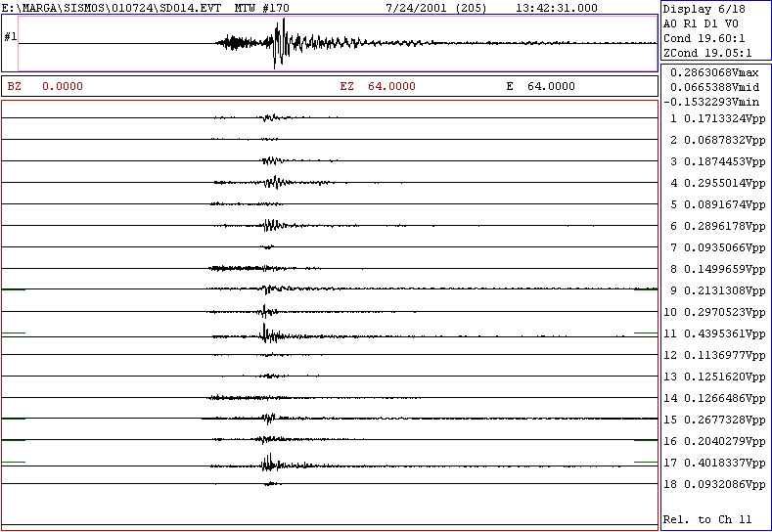Viewport: 772px width, 532px height.
Task: Click the channel 4 waveform burst
Action: [x=276, y=183]
